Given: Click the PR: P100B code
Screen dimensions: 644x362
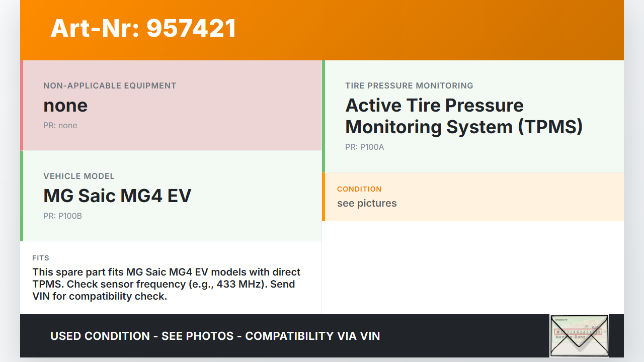Looking at the screenshot, I should click(x=62, y=216).
